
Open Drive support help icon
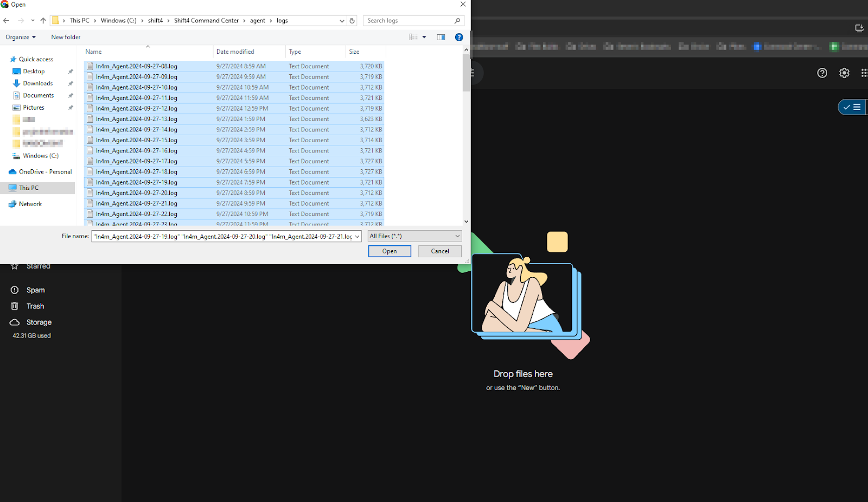[x=822, y=73]
